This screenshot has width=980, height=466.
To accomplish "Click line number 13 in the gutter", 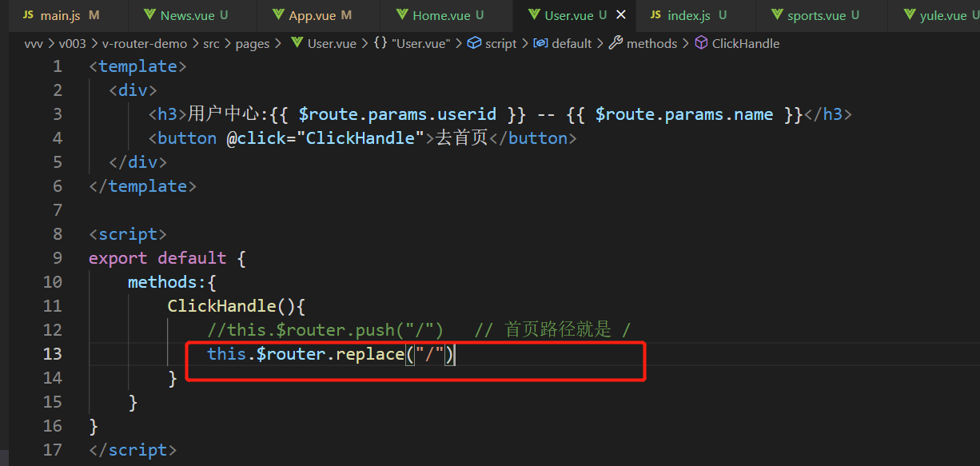I will click(x=52, y=354).
